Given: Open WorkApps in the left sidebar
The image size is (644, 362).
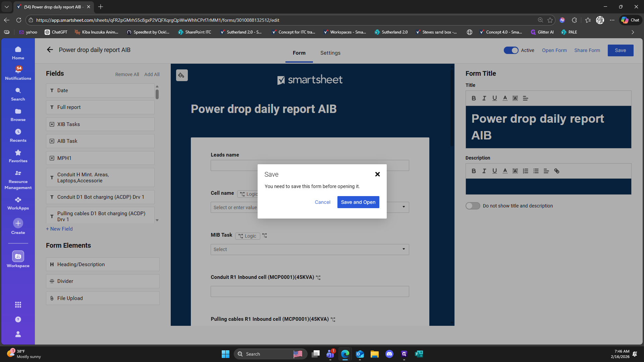Looking at the screenshot, I should [18, 203].
